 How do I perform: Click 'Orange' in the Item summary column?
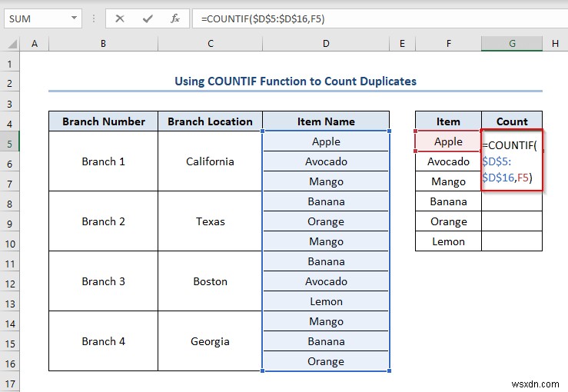coord(448,221)
